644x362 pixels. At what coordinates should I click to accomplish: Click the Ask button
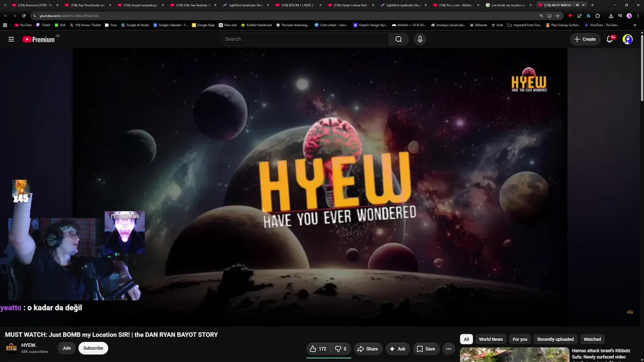[x=397, y=349]
